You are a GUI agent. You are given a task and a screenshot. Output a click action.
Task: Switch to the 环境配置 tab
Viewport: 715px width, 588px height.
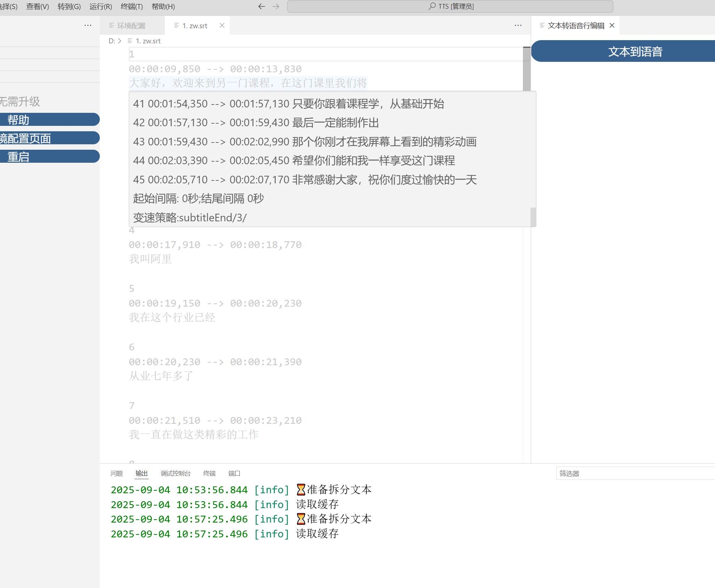131,26
